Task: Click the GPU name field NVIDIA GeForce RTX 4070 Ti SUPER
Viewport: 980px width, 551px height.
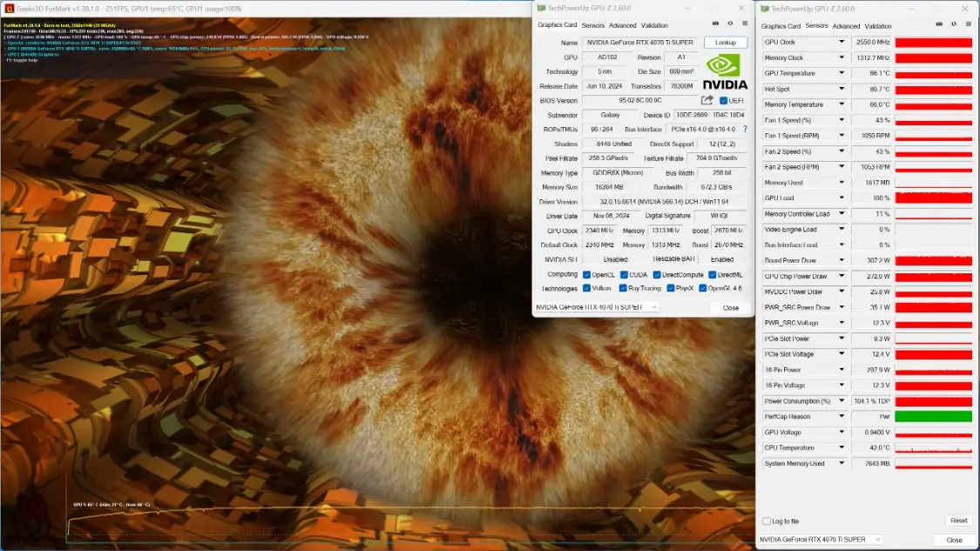Action: [x=640, y=43]
